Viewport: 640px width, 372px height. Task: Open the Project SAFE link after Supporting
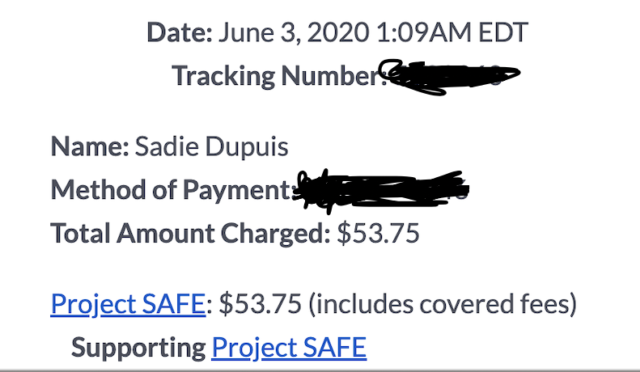[x=289, y=347]
